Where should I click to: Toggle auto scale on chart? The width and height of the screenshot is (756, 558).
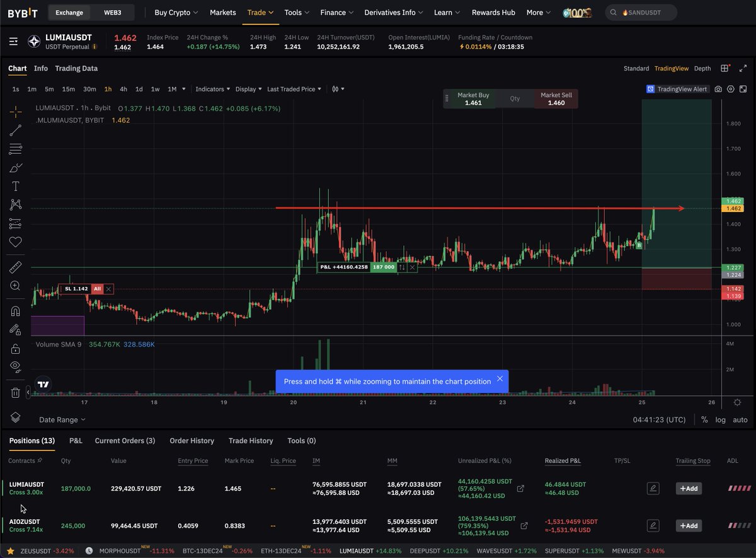click(740, 419)
